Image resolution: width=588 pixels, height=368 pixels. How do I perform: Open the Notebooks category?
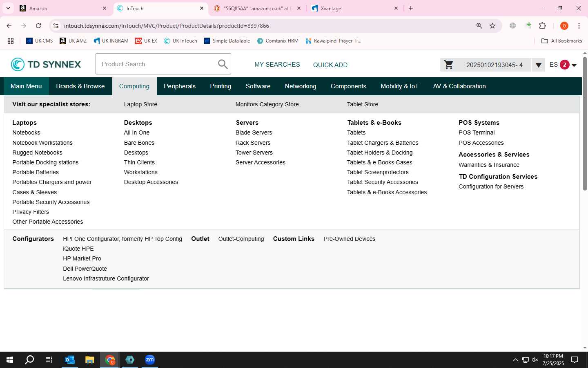(x=26, y=132)
